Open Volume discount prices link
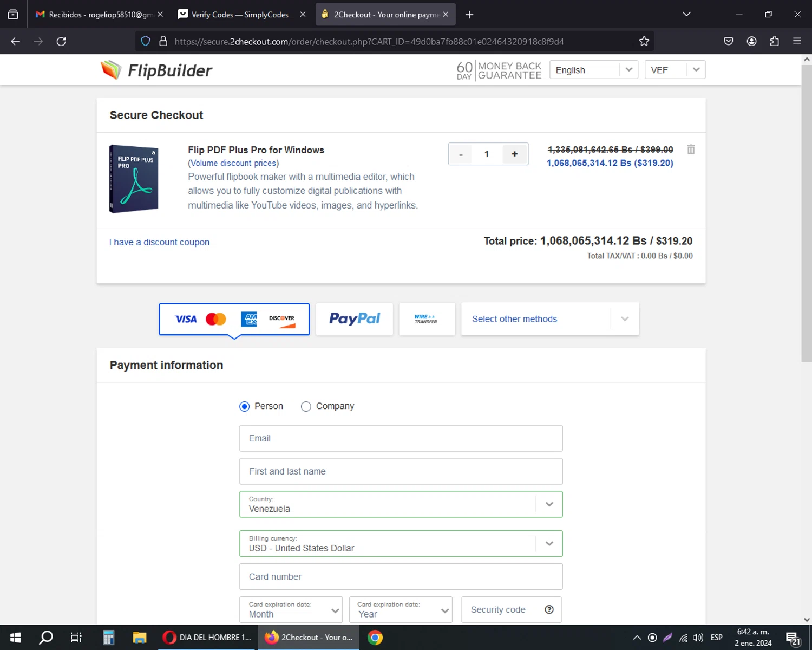 click(233, 163)
